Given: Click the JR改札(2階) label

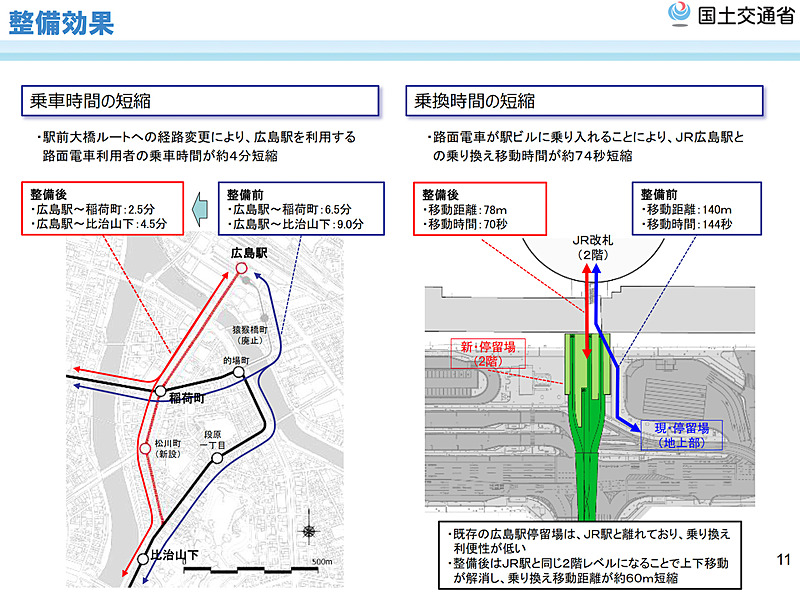Looking at the screenshot, I should [x=593, y=247].
